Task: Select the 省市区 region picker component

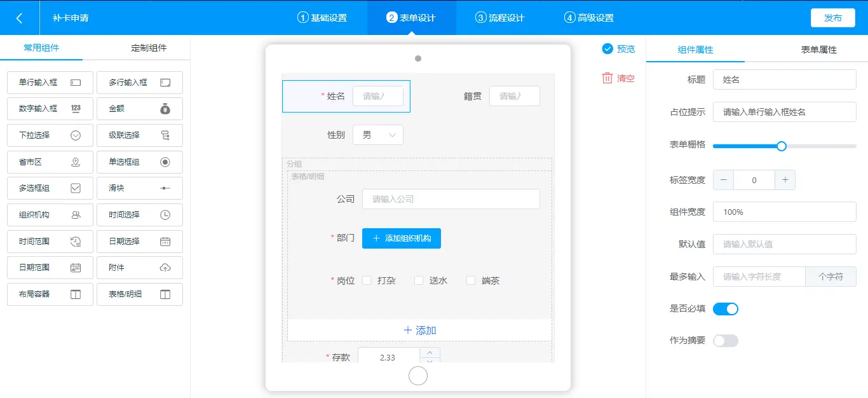Action: 50,161
